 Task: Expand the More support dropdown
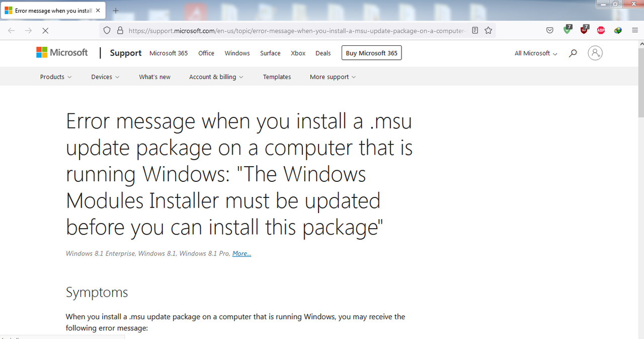[333, 77]
